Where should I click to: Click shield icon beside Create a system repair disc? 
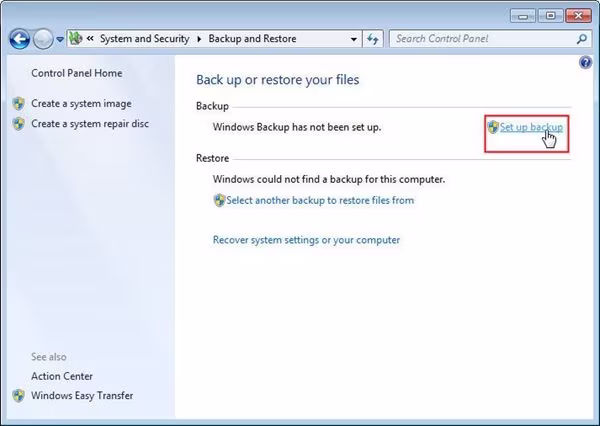(x=18, y=124)
